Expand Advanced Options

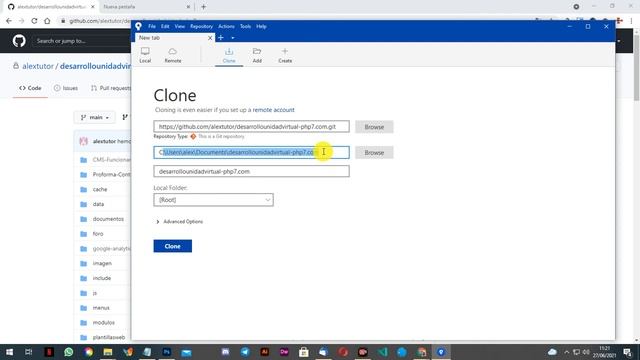(180, 222)
